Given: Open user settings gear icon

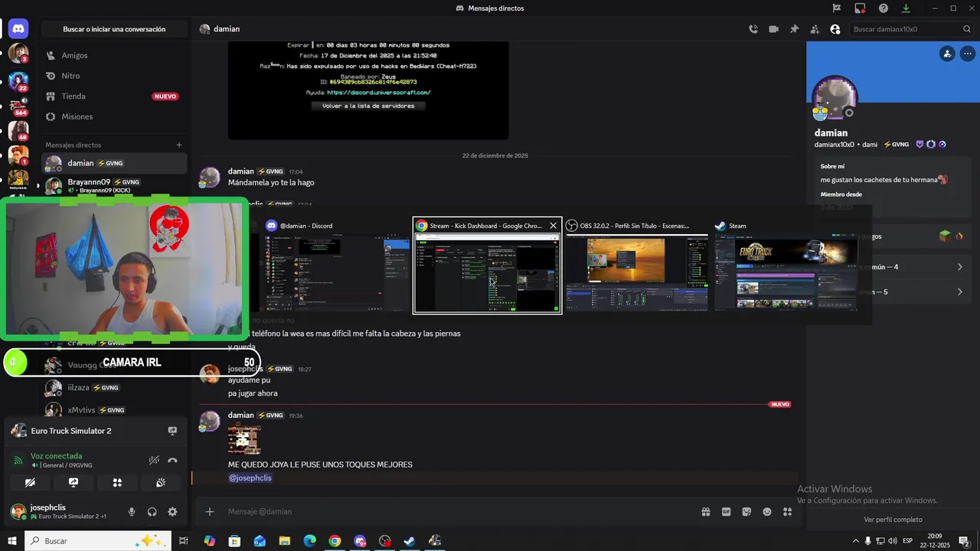Looking at the screenshot, I should (x=172, y=512).
